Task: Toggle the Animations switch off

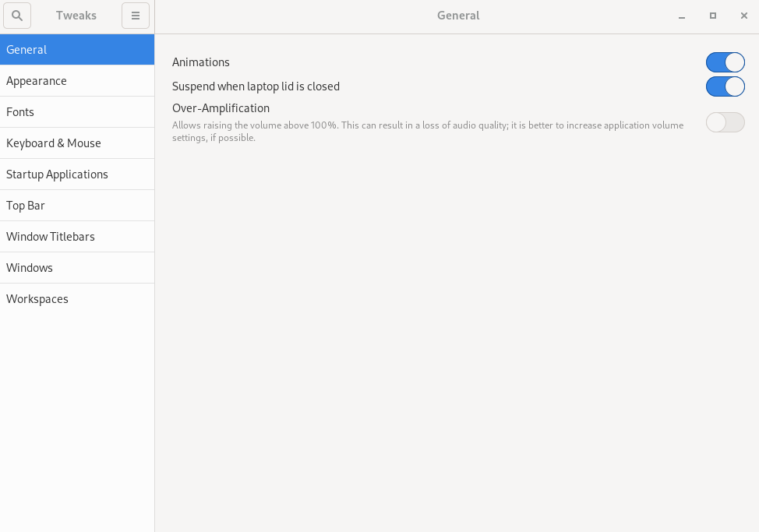Action: click(x=725, y=62)
